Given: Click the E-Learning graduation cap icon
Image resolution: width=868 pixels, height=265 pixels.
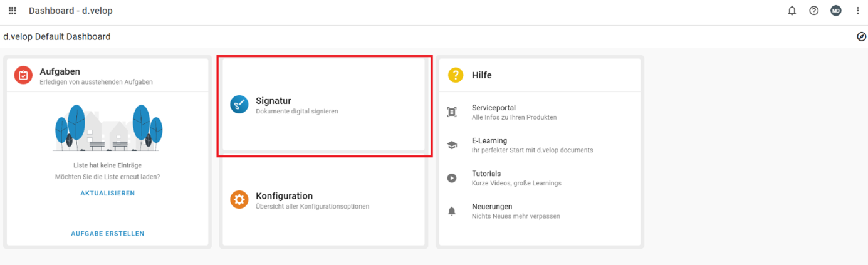Looking at the screenshot, I should [452, 145].
